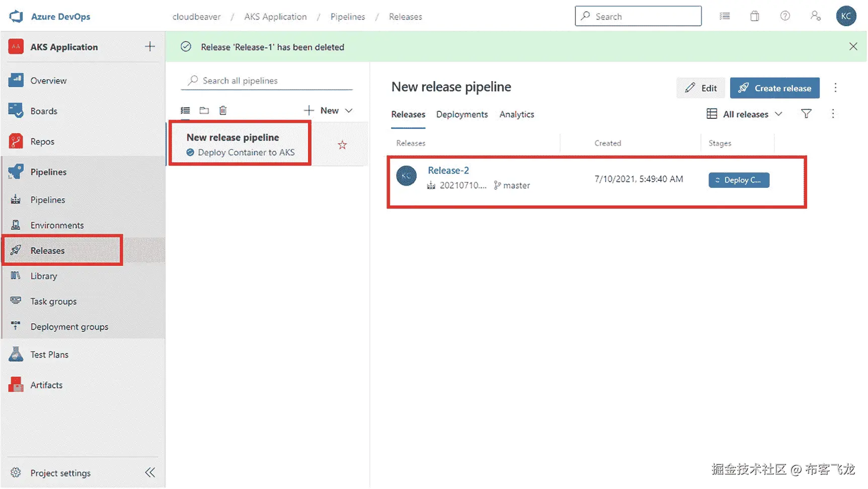This screenshot has width=868, height=489.
Task: Click the Azure DevOps logo icon
Action: [16, 16]
